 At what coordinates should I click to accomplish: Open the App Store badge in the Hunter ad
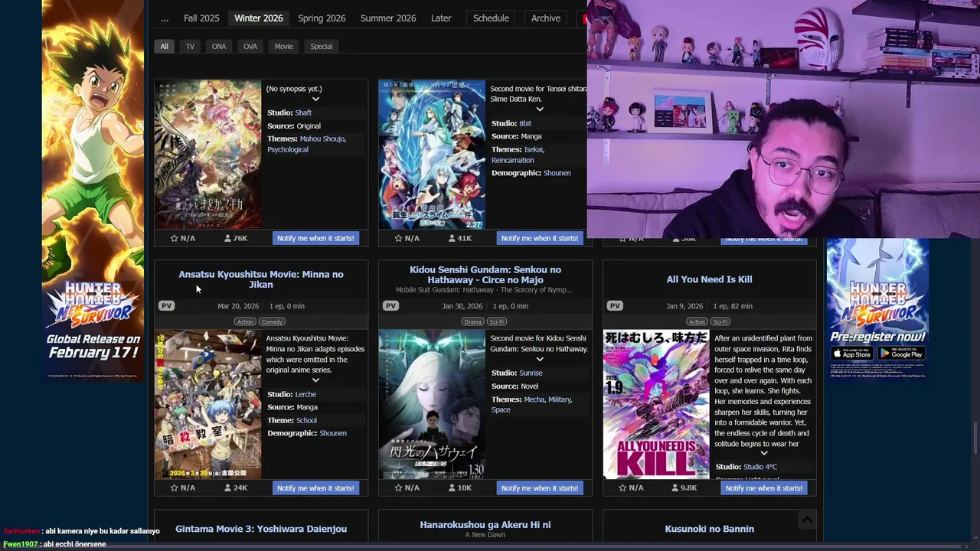pos(852,354)
